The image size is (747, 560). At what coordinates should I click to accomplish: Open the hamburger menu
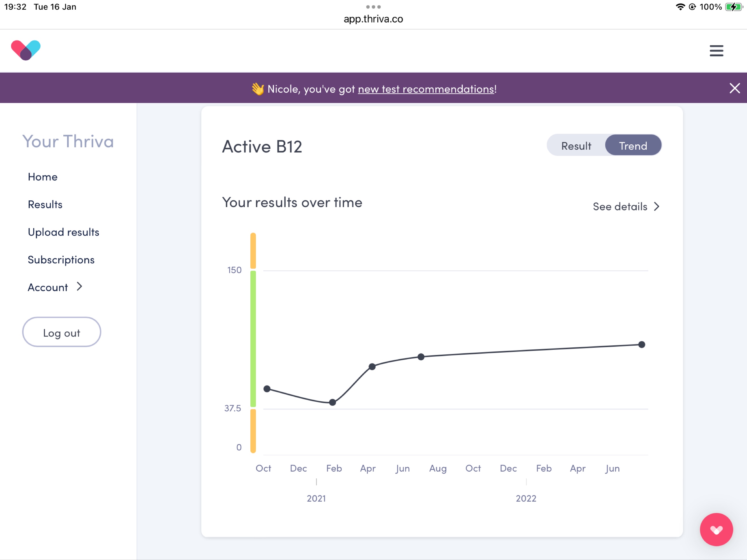[716, 51]
